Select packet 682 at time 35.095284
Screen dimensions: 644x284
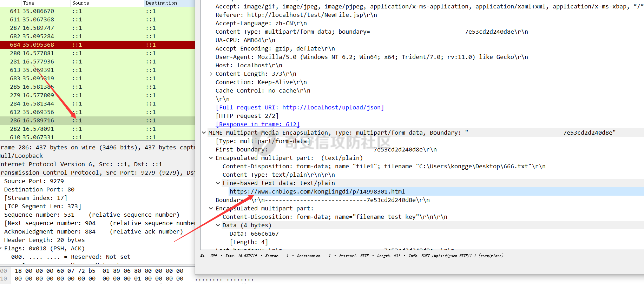point(98,36)
